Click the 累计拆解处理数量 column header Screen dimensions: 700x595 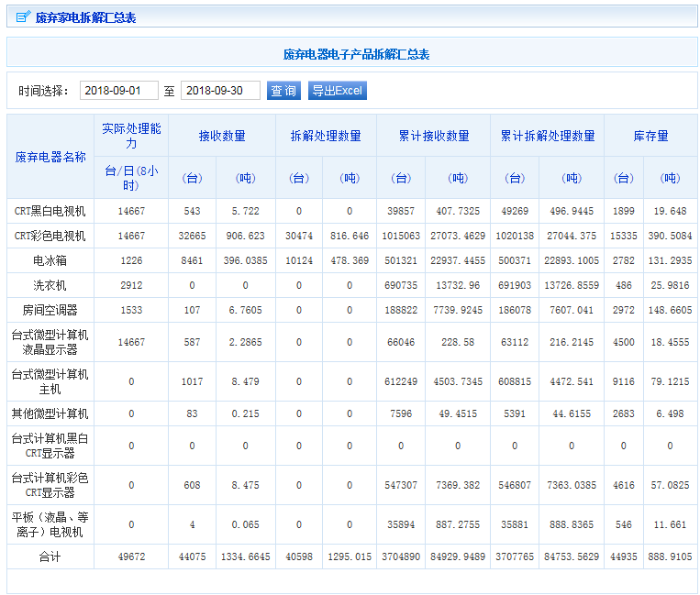(x=548, y=136)
